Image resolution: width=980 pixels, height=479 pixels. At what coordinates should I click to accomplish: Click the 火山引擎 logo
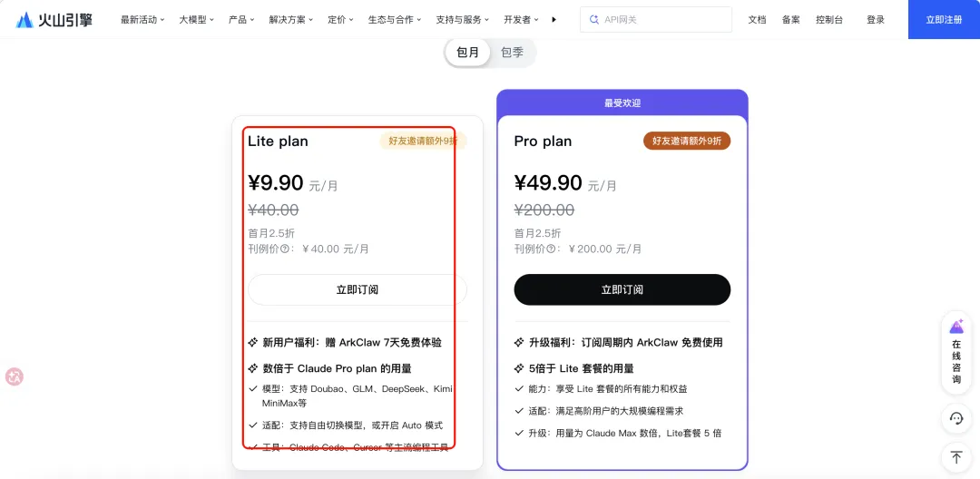pyautogui.click(x=54, y=19)
